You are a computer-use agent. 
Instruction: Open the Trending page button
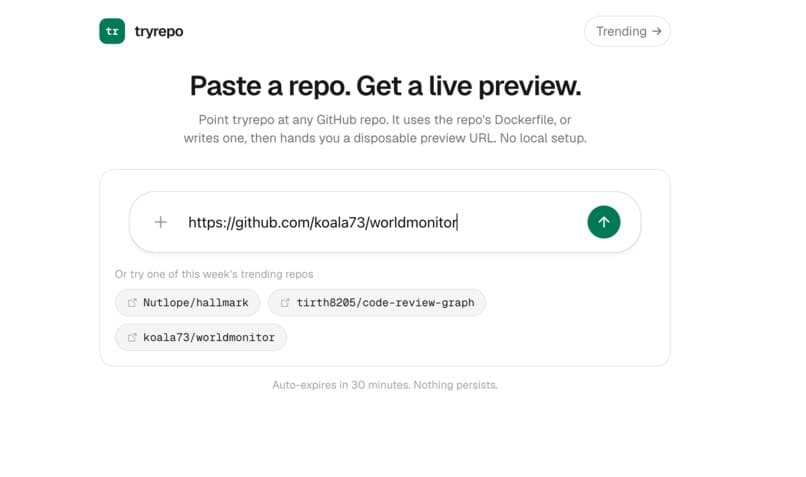pos(627,31)
